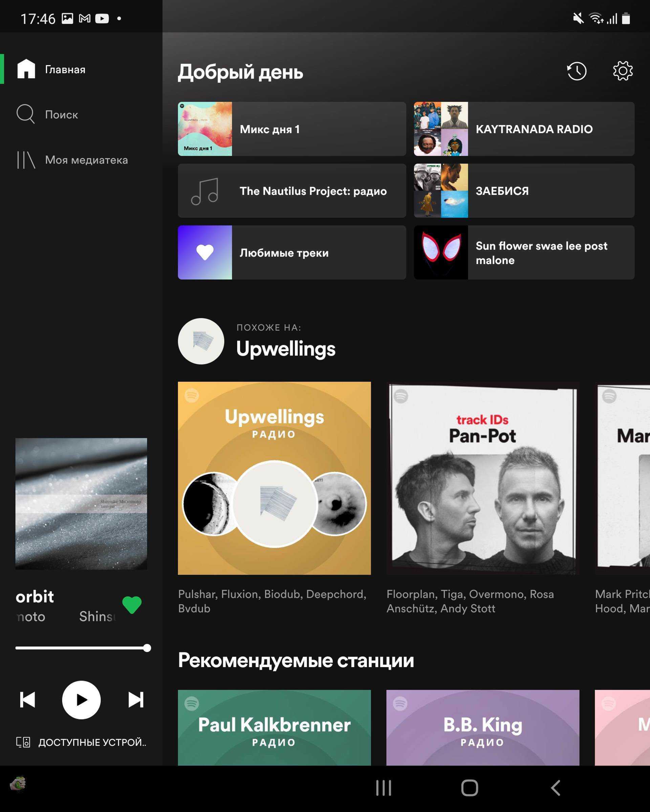Tap Android back navigation button
Image resolution: width=650 pixels, height=812 pixels.
556,788
